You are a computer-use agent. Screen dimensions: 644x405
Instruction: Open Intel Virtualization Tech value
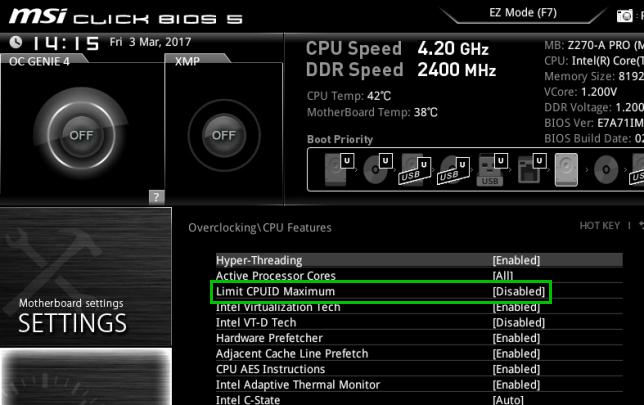pyautogui.click(x=516, y=307)
